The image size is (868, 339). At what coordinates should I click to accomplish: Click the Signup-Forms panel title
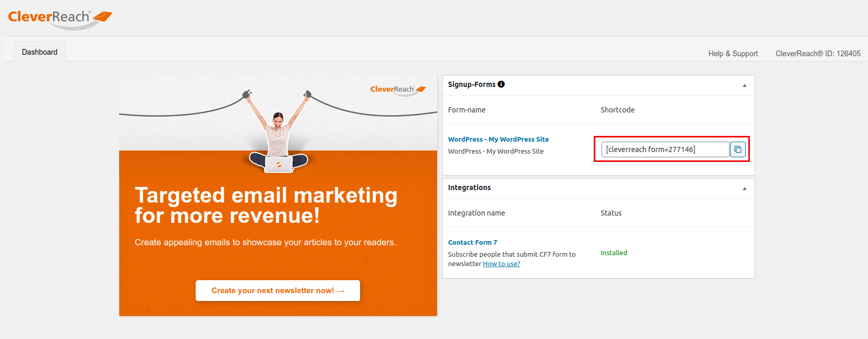point(471,84)
